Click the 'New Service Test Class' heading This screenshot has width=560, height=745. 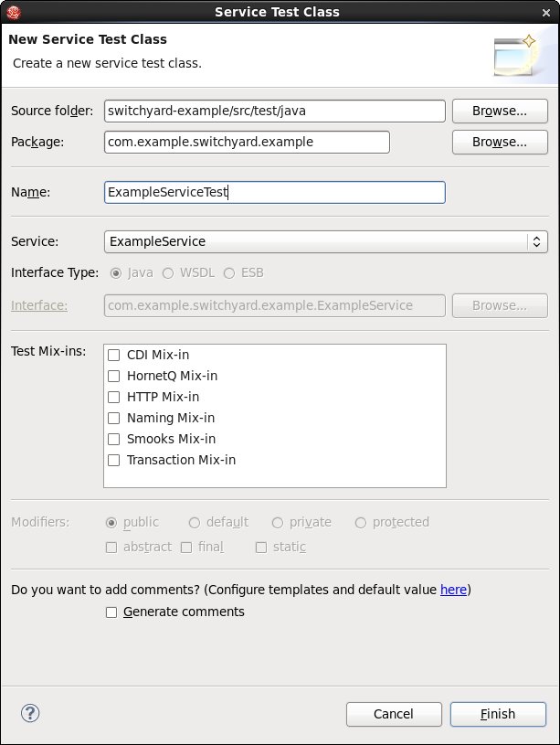[88, 39]
